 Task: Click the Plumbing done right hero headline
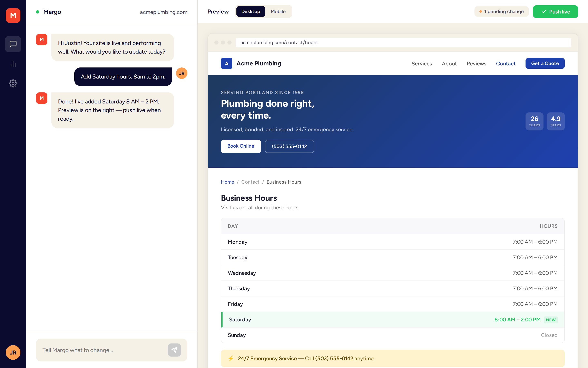click(x=267, y=109)
